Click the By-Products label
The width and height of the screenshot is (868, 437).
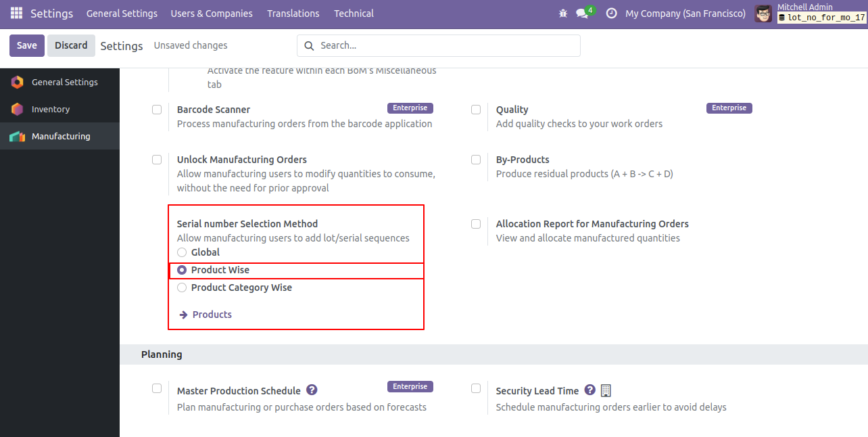pyautogui.click(x=523, y=160)
